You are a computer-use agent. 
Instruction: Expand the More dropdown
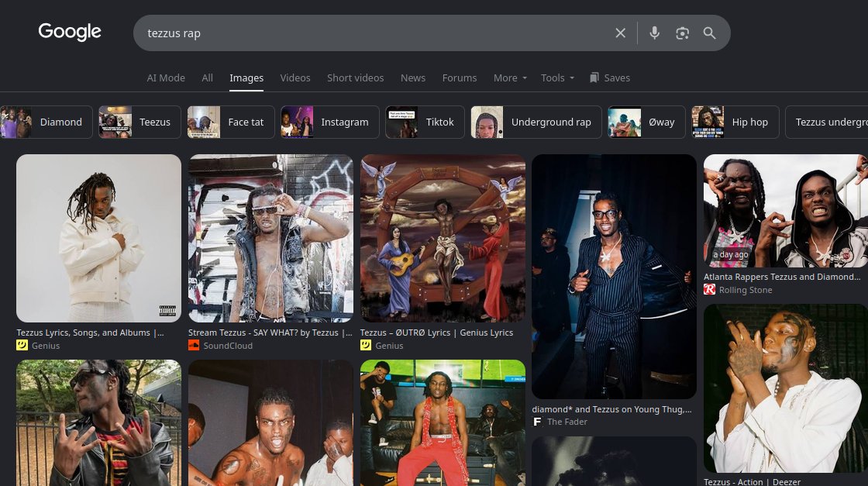[510, 78]
